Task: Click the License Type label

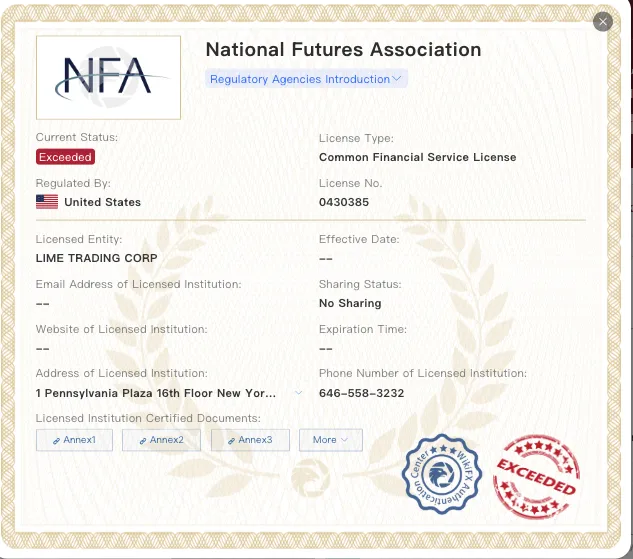Action: [x=356, y=138]
